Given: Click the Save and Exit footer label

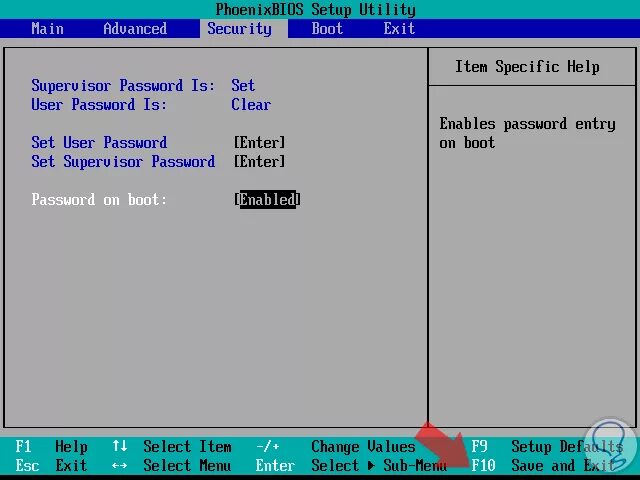Looking at the screenshot, I should point(563,465).
